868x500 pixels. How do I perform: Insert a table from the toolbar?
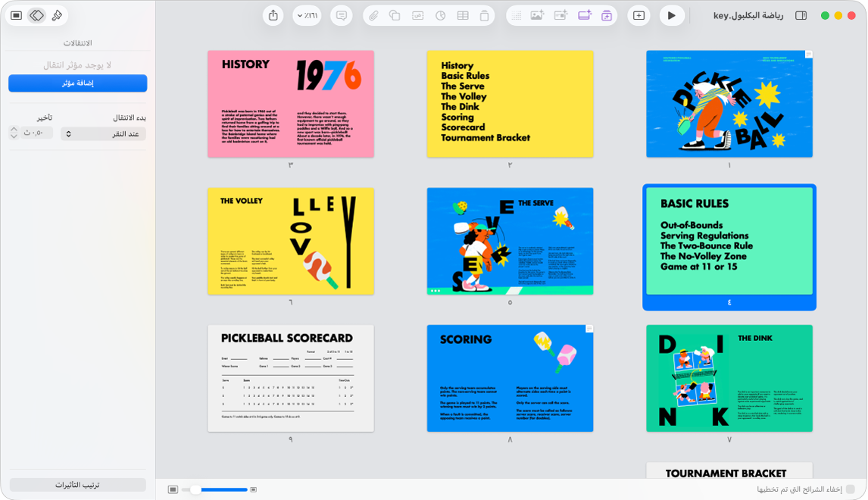[x=463, y=15]
